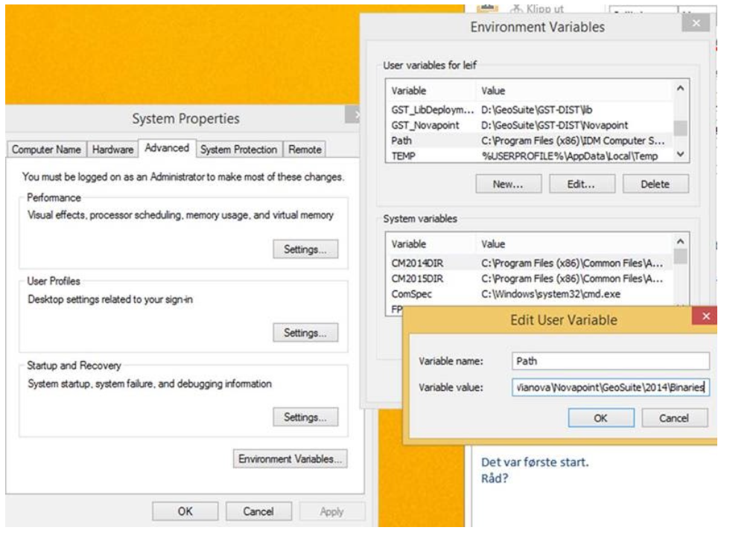Switch to the Computer Name tab

click(x=46, y=150)
